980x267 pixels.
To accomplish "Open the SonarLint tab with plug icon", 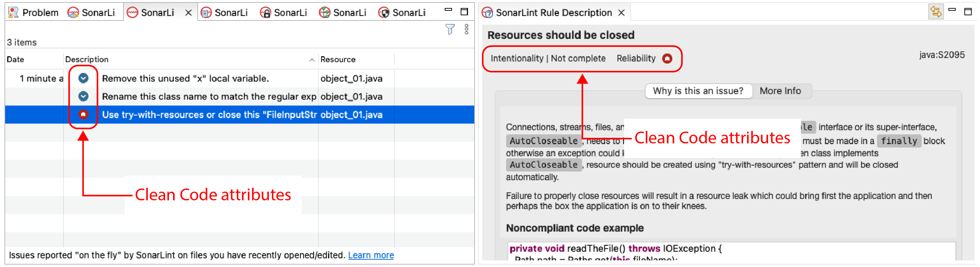I will (x=91, y=12).
